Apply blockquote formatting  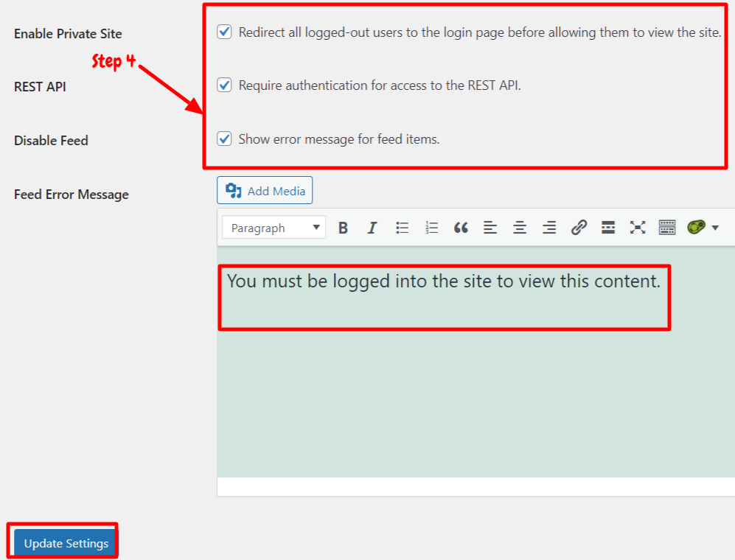461,228
